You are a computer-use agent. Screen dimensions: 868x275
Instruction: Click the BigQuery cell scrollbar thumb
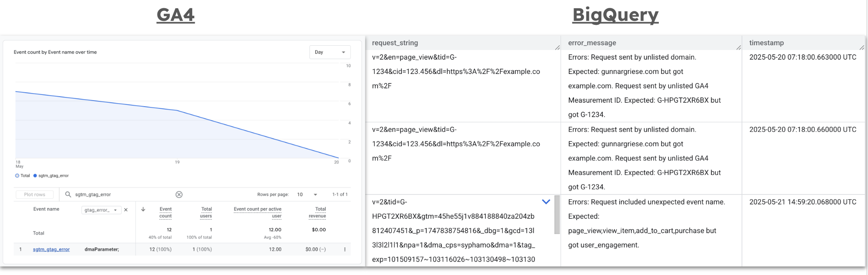(x=557, y=215)
